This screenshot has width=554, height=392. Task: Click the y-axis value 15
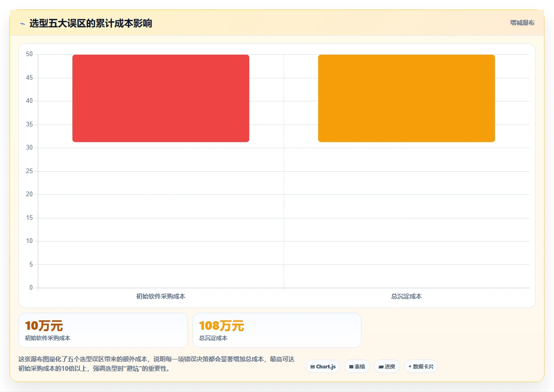tap(29, 217)
